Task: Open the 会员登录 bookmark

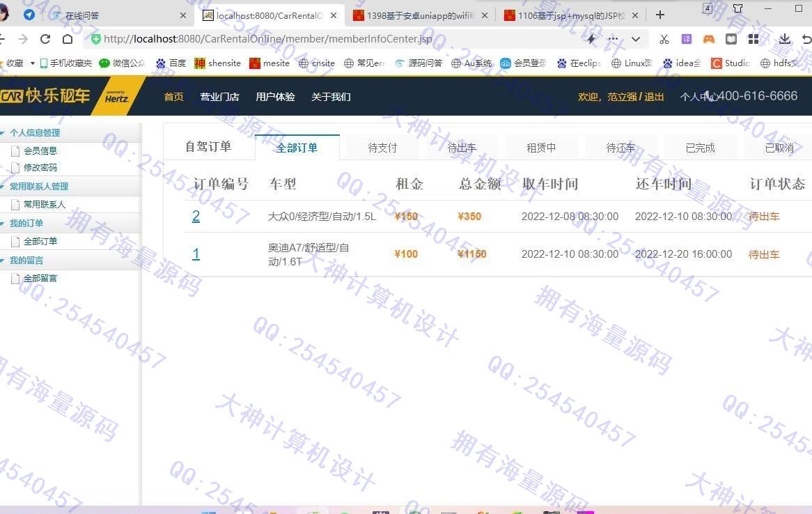Action: tap(523, 63)
